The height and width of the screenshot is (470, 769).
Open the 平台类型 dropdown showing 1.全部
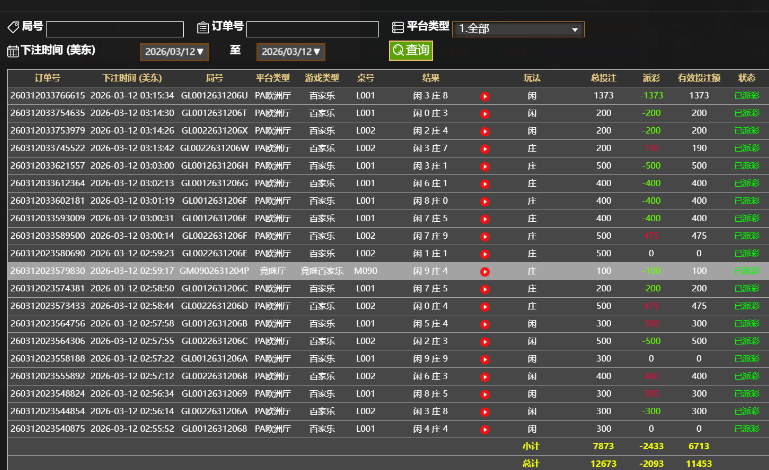(518, 29)
